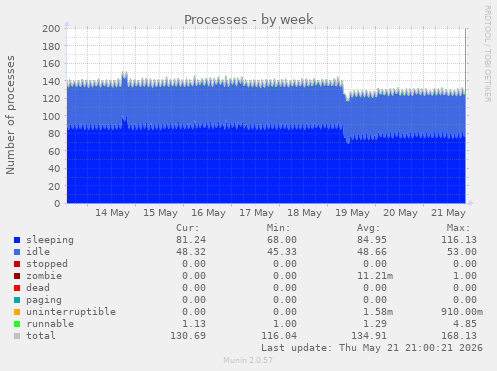Select the 'sleeping' legend label
The height and width of the screenshot is (371, 497).
pyautogui.click(x=50, y=240)
